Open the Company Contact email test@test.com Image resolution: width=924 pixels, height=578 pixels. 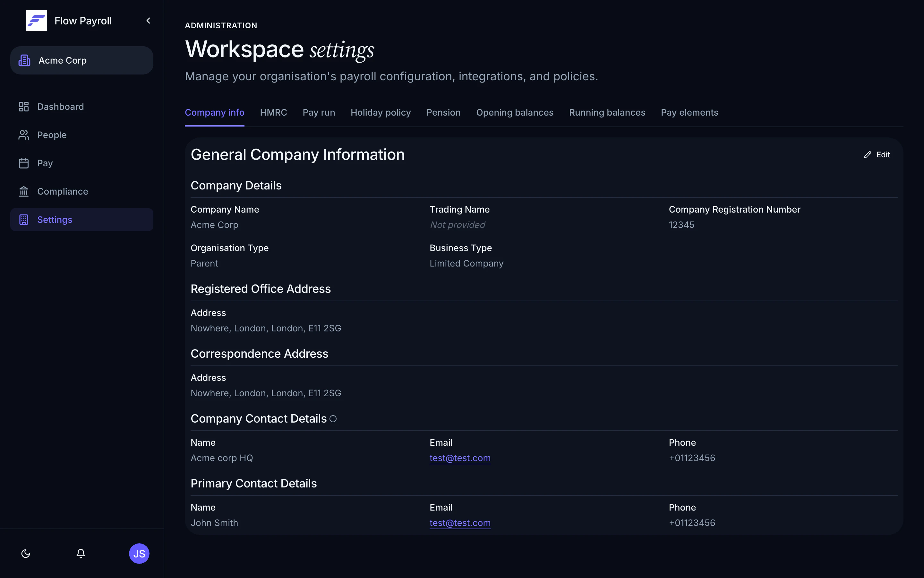[460, 458]
